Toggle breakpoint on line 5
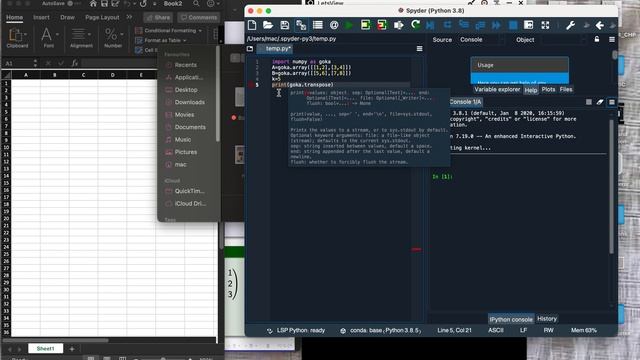This screenshot has width=640, height=360. [251, 85]
